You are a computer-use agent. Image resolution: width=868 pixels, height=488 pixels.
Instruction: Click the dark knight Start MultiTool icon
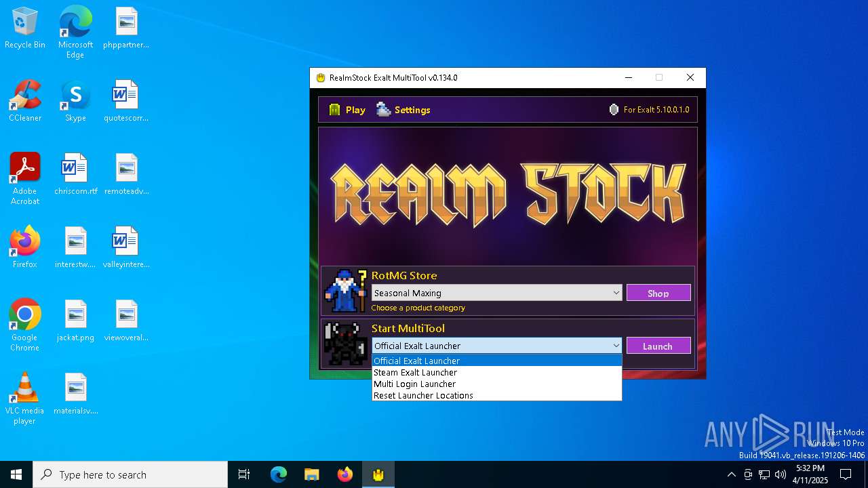(345, 344)
